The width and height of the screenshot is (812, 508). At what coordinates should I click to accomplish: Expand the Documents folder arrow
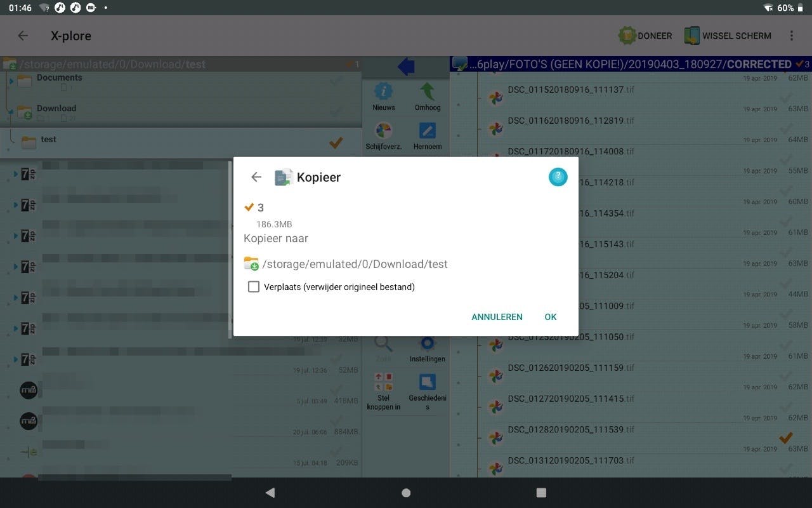[11, 81]
